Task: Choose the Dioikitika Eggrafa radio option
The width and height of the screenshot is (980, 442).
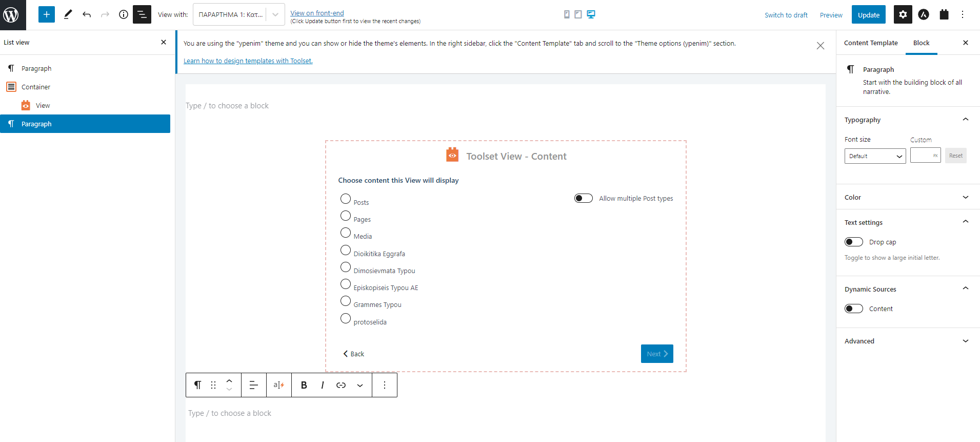Action: pos(346,251)
